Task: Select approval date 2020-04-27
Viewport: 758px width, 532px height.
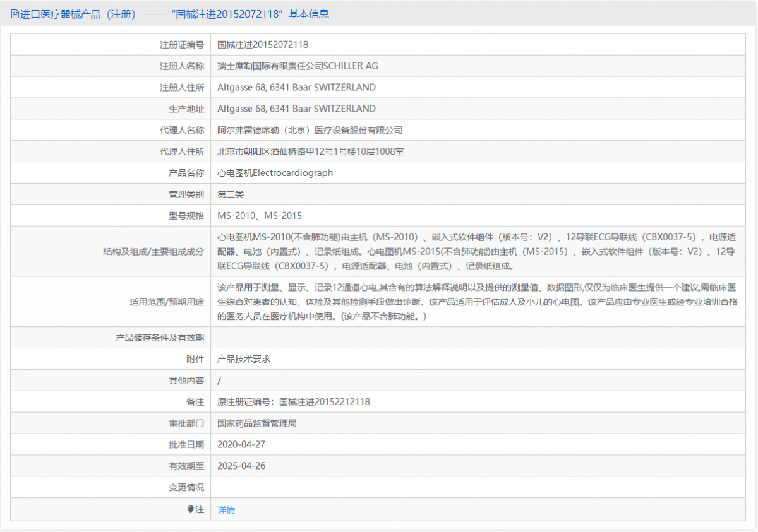Action: point(241,444)
